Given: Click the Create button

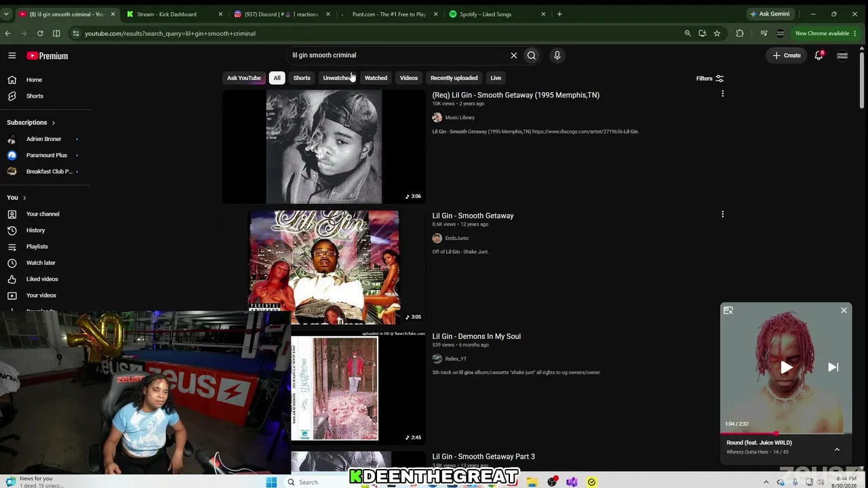Looking at the screenshot, I should coord(787,56).
